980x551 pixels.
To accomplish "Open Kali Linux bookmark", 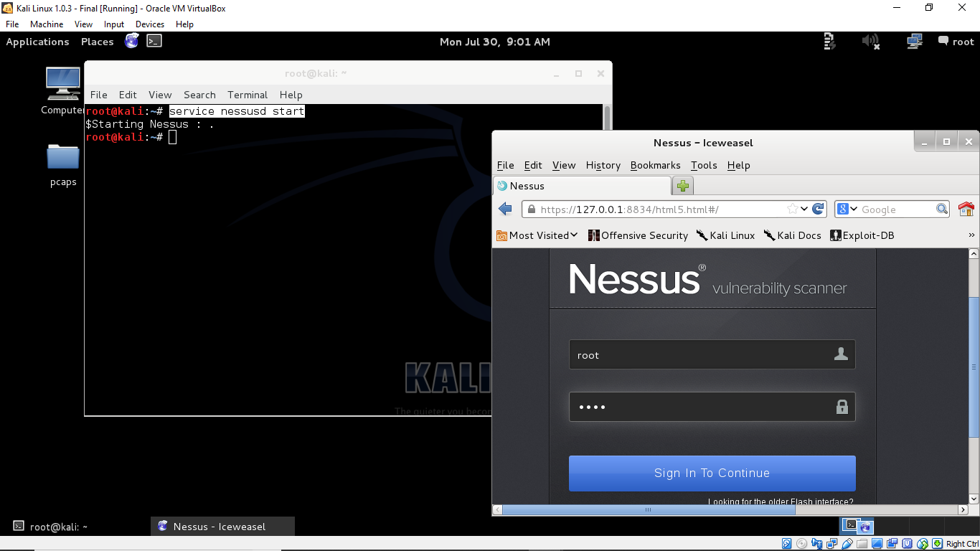I will (x=725, y=235).
